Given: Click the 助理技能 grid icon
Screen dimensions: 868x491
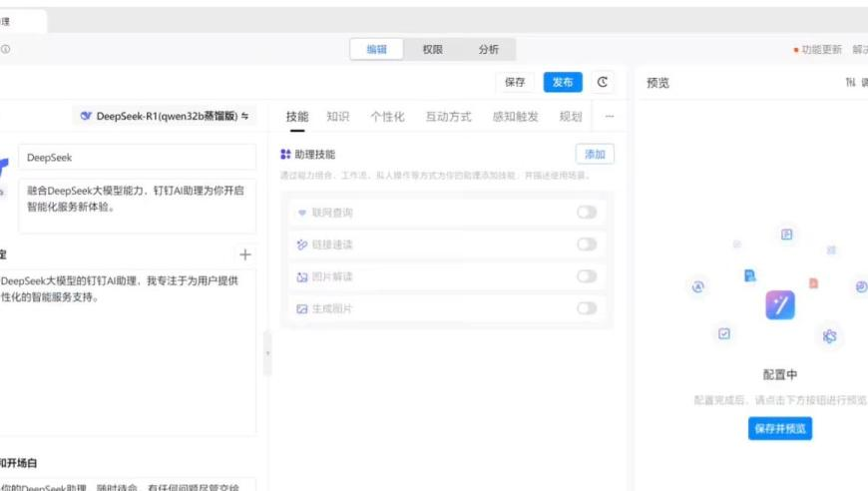Looking at the screenshot, I should tap(285, 154).
